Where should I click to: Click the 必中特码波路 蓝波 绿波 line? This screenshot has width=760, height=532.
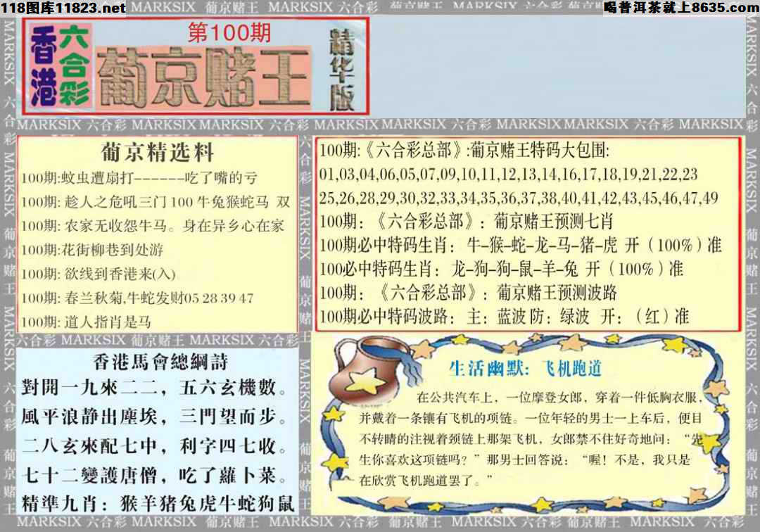pyautogui.click(x=504, y=317)
